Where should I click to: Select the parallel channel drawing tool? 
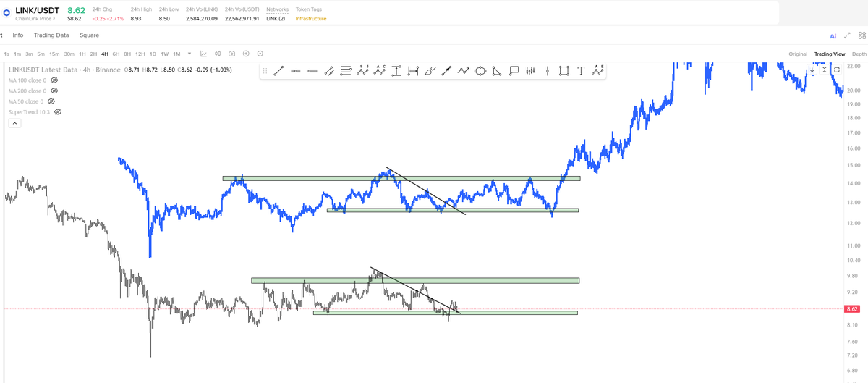[x=329, y=71]
